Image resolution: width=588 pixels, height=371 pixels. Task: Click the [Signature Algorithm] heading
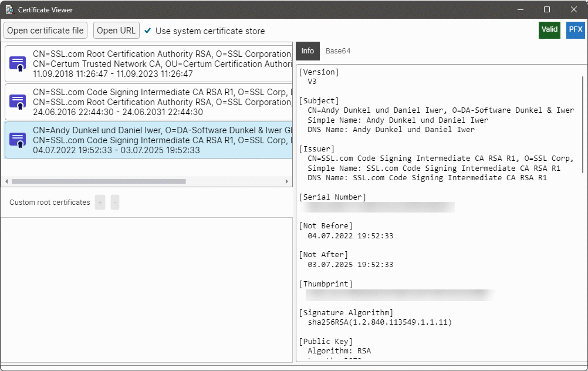(x=346, y=312)
